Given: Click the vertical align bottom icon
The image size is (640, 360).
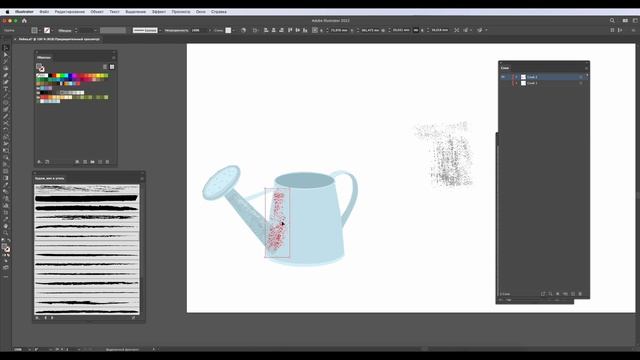Looking at the screenshot, I should tap(305, 30).
